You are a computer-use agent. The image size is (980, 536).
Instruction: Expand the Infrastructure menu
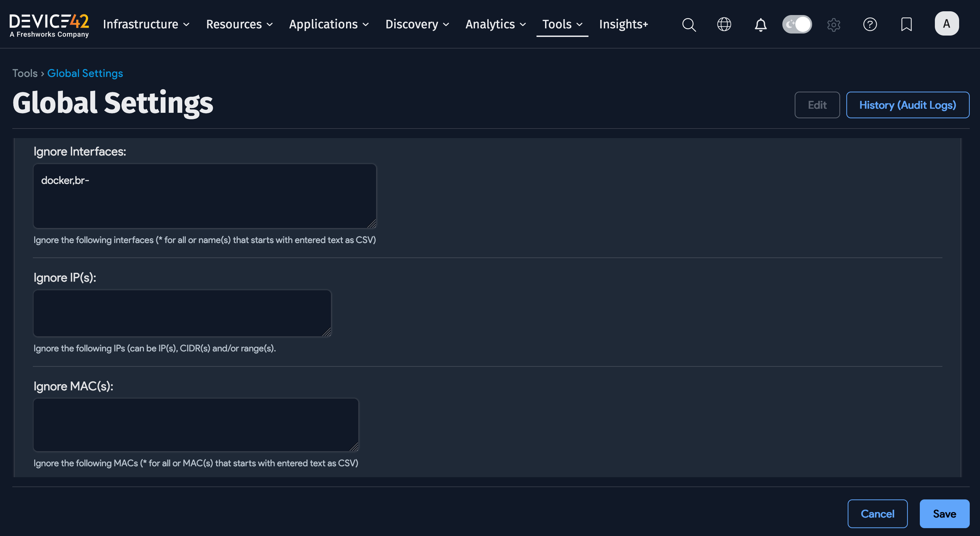146,24
